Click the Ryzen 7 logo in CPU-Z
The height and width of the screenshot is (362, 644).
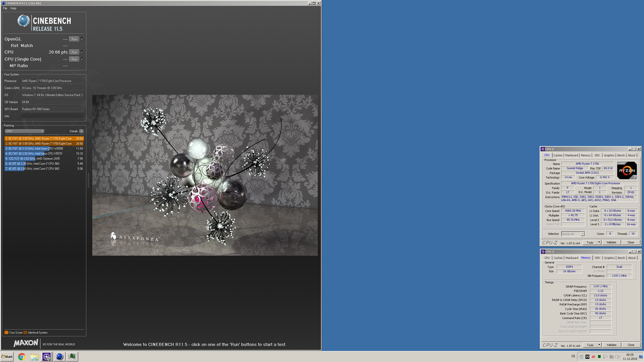pyautogui.click(x=627, y=170)
